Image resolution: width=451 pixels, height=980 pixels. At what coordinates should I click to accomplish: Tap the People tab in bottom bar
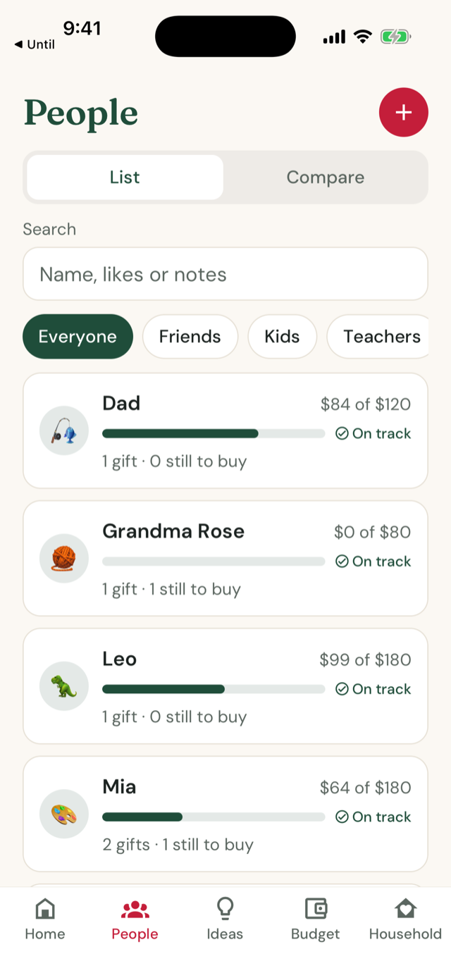click(x=135, y=919)
